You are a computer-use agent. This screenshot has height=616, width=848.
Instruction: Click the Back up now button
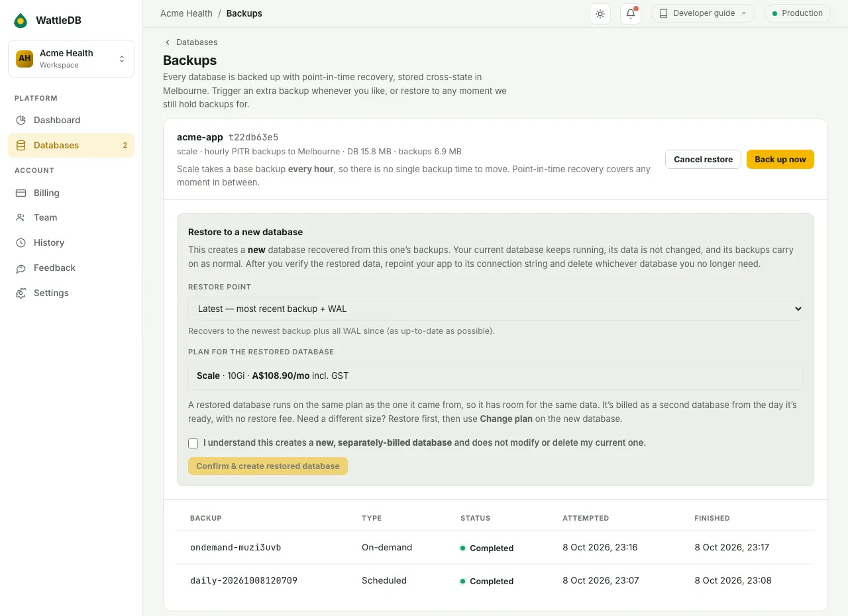(780, 159)
